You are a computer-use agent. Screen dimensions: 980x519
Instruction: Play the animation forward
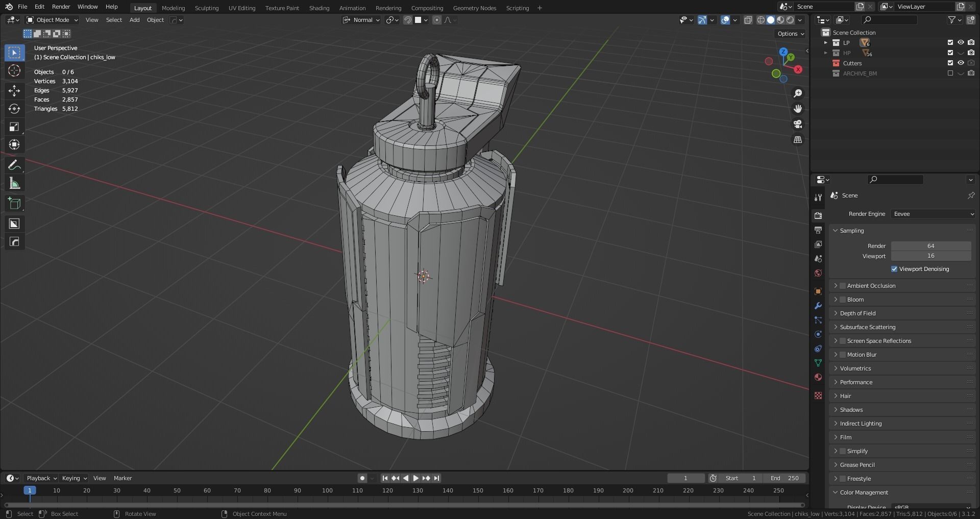(x=415, y=478)
